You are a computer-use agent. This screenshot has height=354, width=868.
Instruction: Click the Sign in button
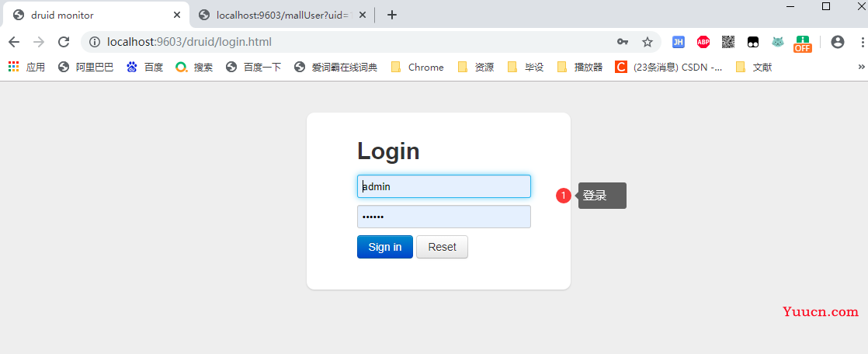pos(385,247)
